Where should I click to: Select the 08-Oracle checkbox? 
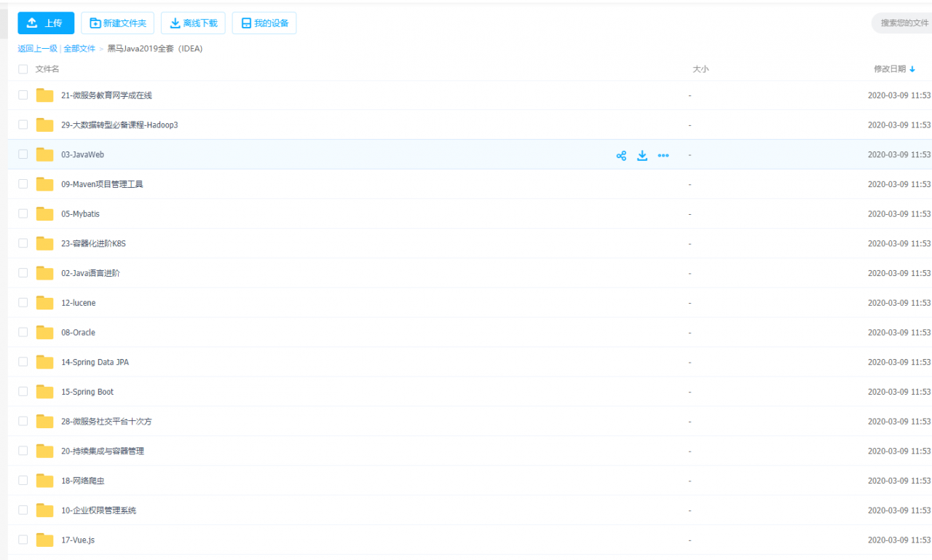[x=23, y=332]
